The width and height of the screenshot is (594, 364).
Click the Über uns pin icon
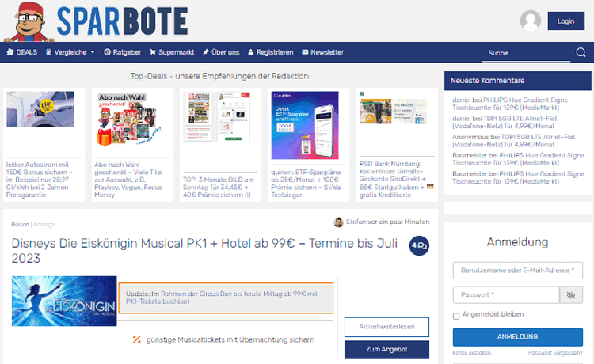pyautogui.click(x=206, y=52)
